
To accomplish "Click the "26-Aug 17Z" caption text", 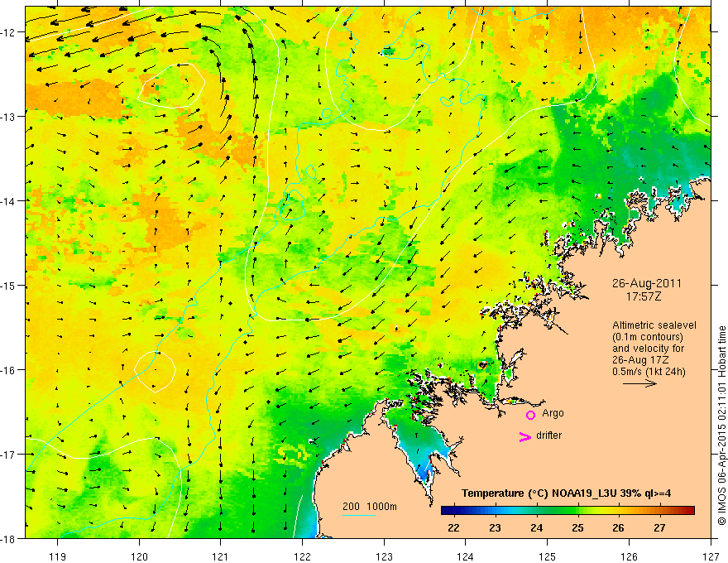I will 641,360.
